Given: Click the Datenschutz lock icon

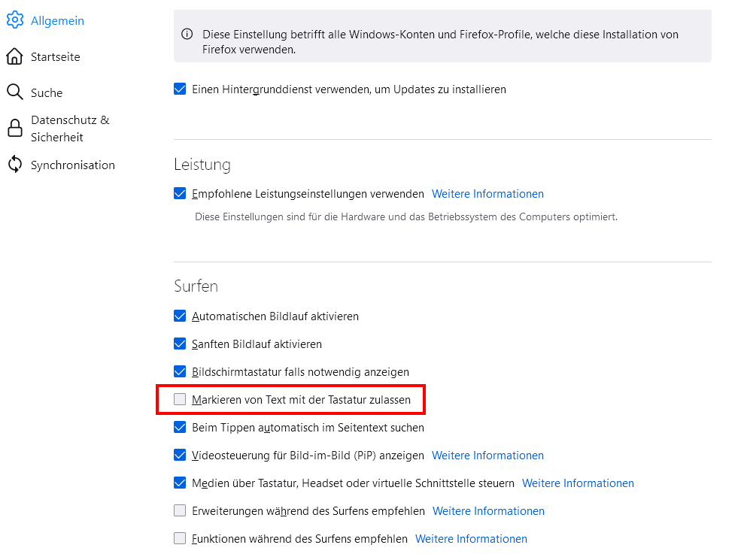Looking at the screenshot, I should (x=15, y=129).
